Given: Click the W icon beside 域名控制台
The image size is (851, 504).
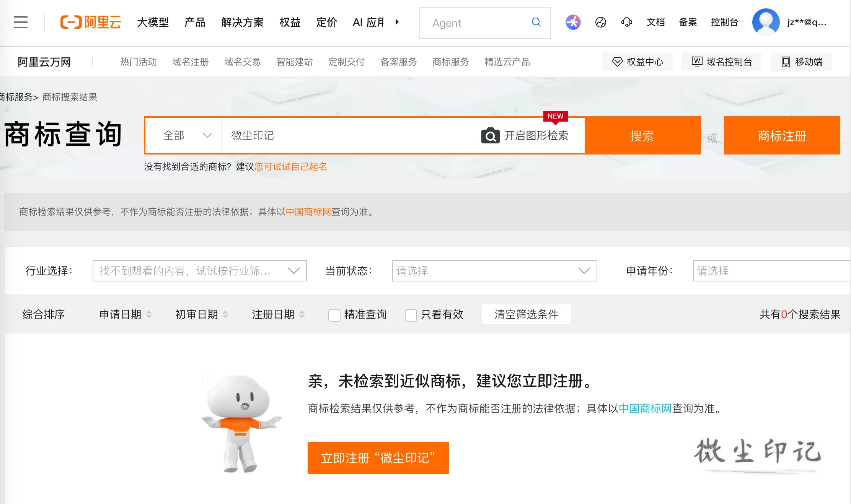Looking at the screenshot, I should click(697, 62).
